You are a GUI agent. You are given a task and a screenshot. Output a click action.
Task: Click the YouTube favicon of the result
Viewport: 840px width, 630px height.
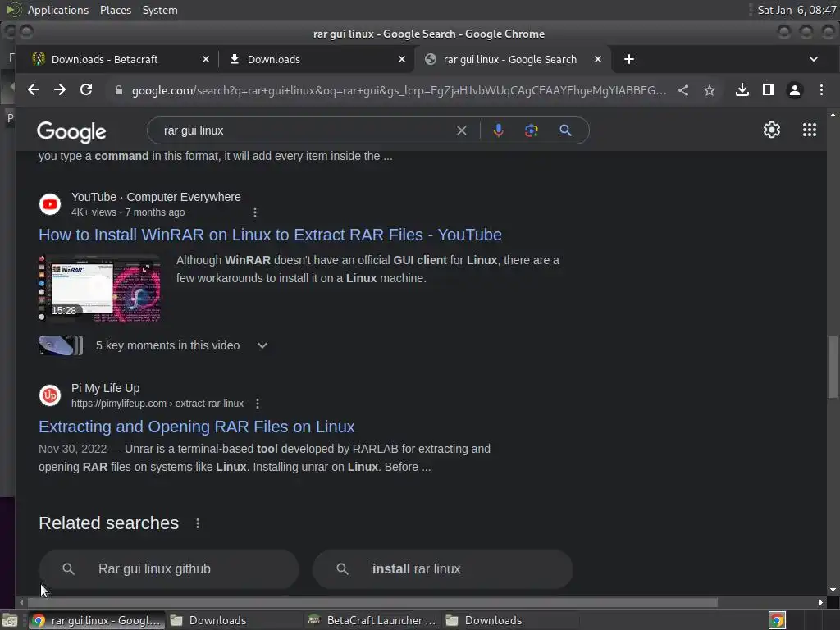(x=50, y=204)
